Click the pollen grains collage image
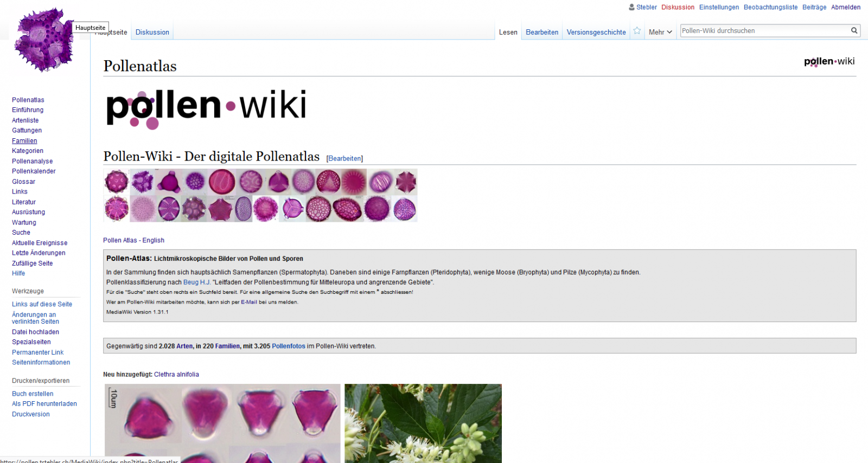Viewport: 868px width, 463px height. (x=260, y=195)
